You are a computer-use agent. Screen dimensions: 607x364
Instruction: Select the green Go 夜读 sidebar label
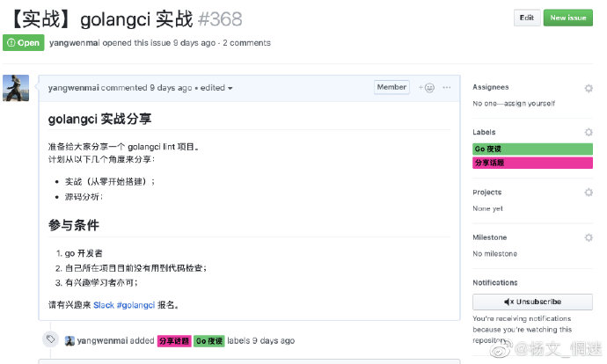532,149
